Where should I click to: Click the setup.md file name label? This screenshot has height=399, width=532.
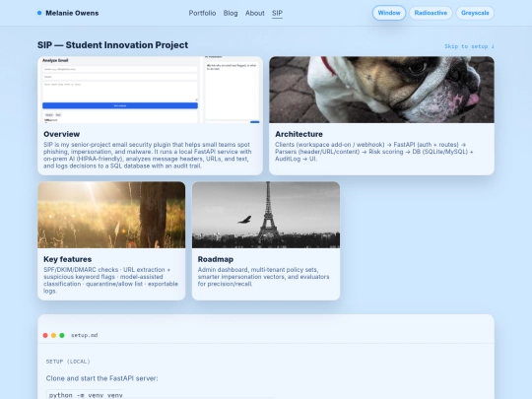(x=84, y=335)
